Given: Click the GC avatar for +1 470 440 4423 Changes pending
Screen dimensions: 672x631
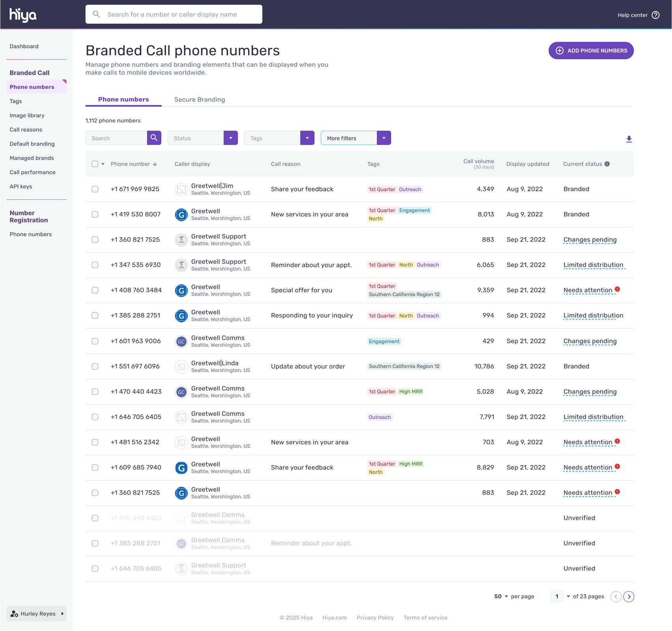Looking at the screenshot, I should point(181,392).
